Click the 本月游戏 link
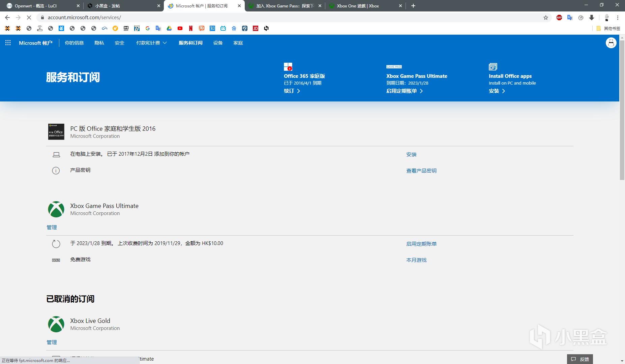 416,260
